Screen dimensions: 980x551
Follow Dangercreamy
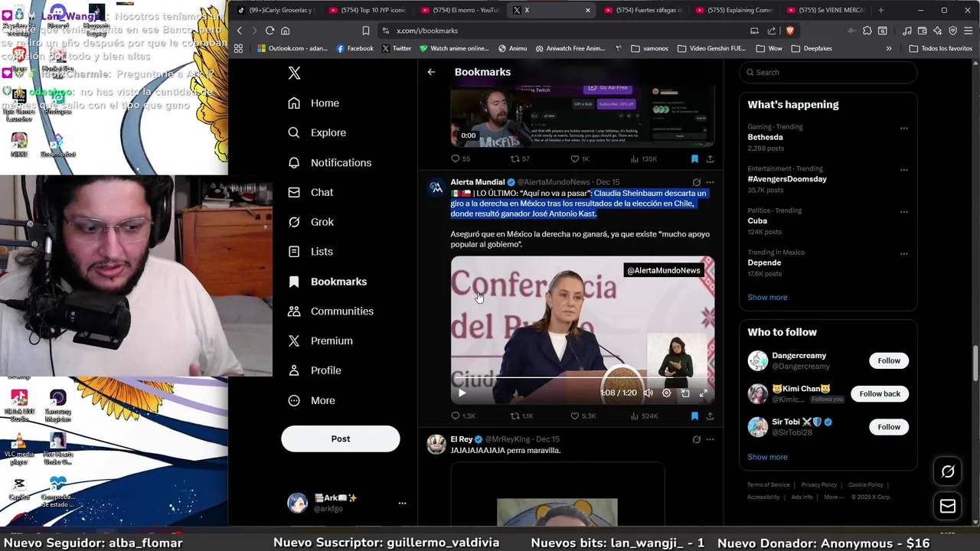889,360
